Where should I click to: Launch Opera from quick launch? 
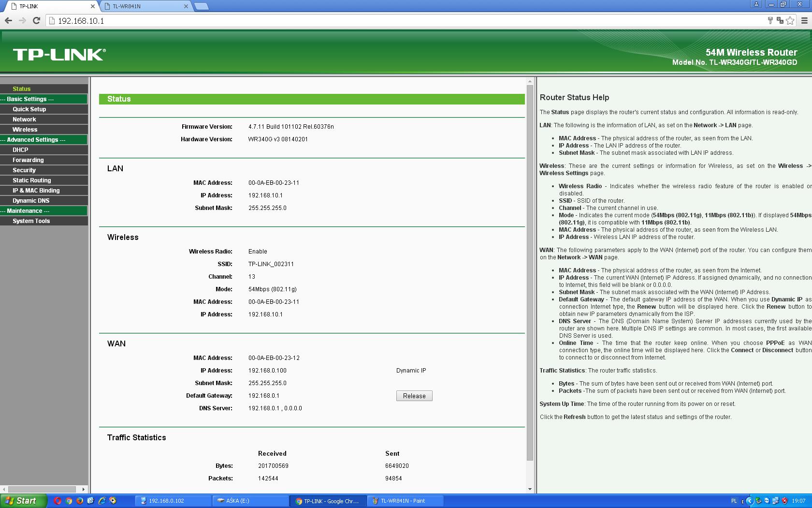coord(58,501)
